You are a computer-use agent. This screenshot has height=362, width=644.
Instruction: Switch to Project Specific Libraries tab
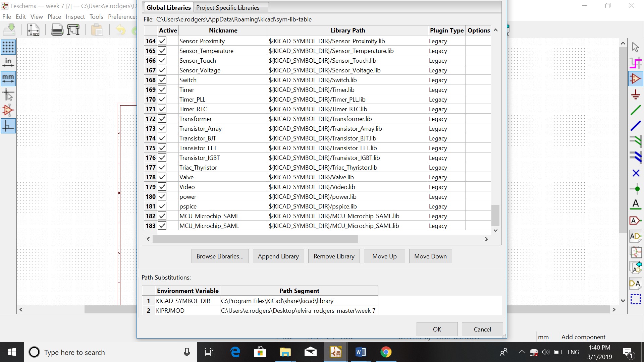pos(228,7)
